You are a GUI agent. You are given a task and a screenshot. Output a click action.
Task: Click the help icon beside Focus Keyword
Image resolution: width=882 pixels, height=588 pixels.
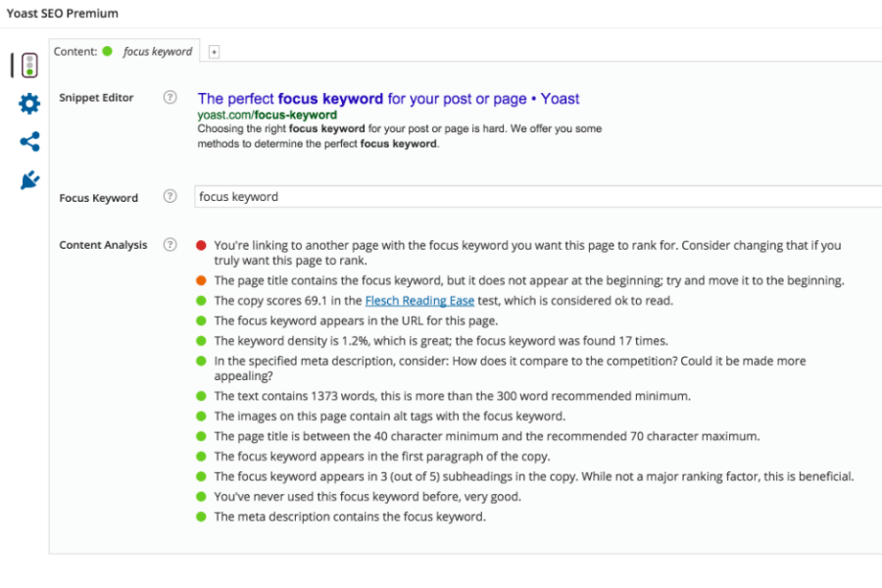(x=170, y=196)
